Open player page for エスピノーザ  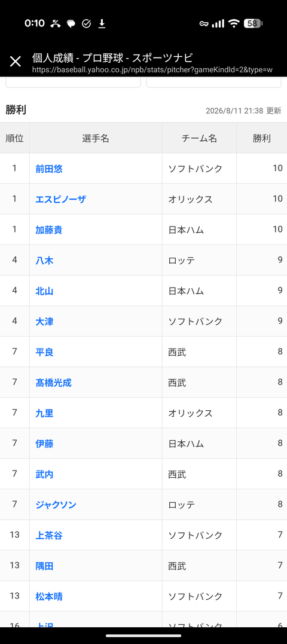(x=61, y=199)
